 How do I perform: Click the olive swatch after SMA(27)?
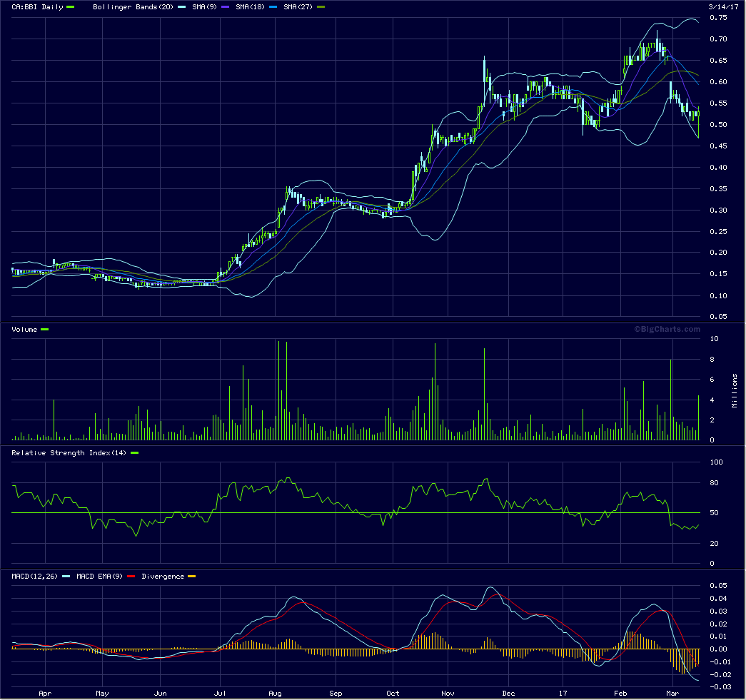[321, 7]
